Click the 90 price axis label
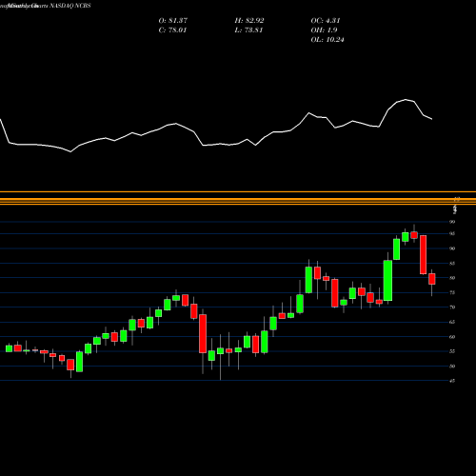The image size is (476, 476). [452, 248]
